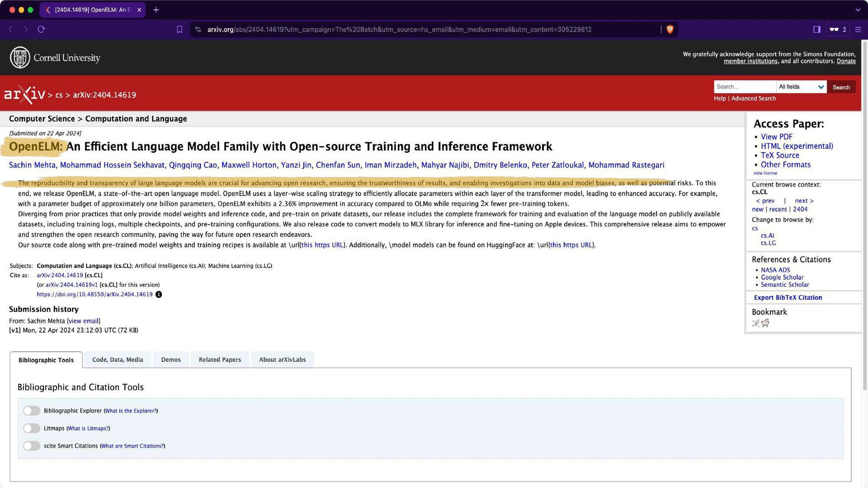868x488 pixels.
Task: Switch to Code, Data, Media tab
Action: pos(118,360)
